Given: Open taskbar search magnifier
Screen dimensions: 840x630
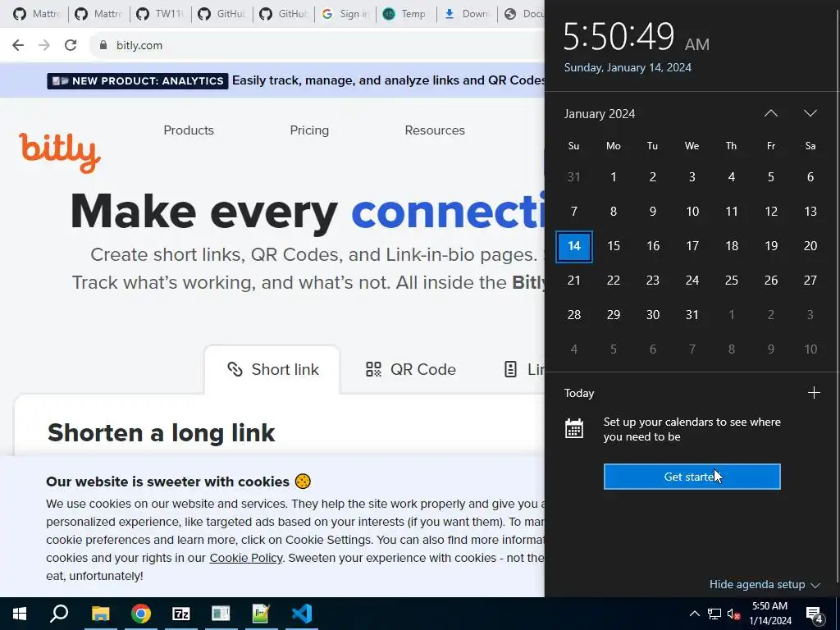Looking at the screenshot, I should pos(59,613).
